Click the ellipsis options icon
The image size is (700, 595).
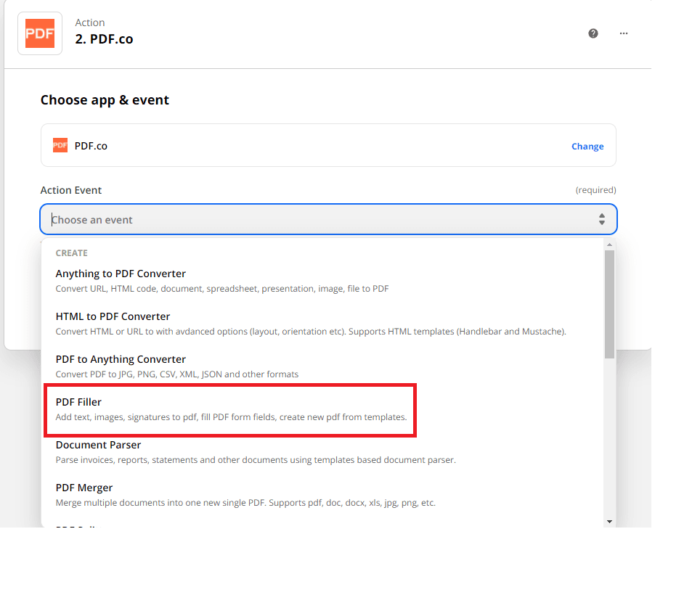point(623,33)
